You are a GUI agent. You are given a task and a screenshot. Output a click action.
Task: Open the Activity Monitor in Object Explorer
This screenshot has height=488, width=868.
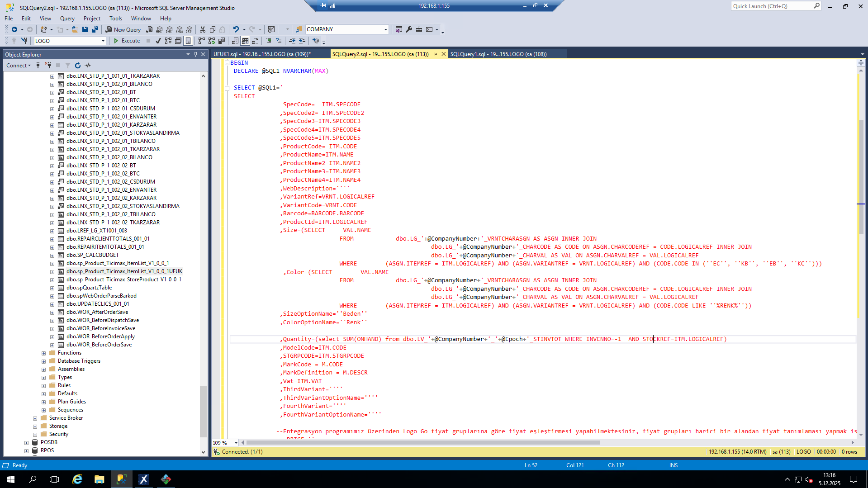click(88, 66)
